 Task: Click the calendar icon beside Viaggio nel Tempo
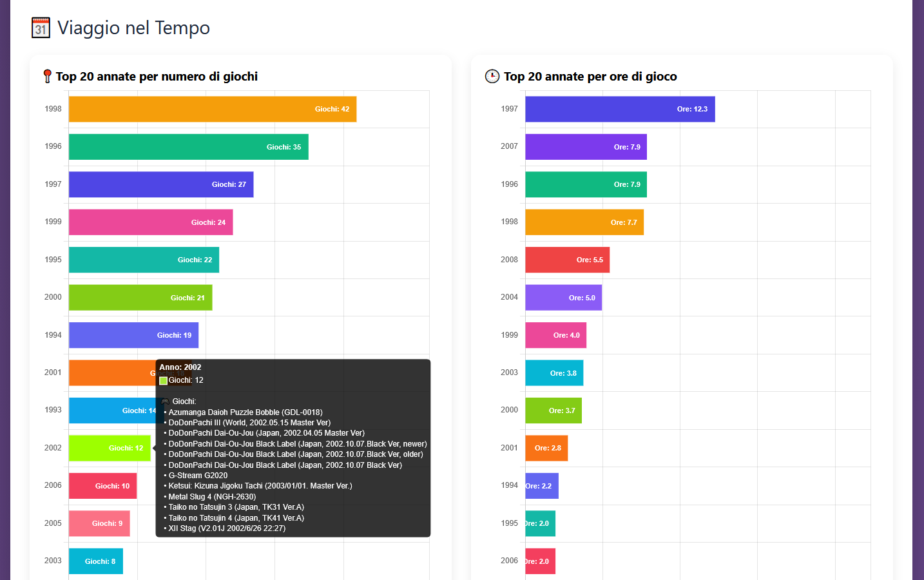[41, 28]
